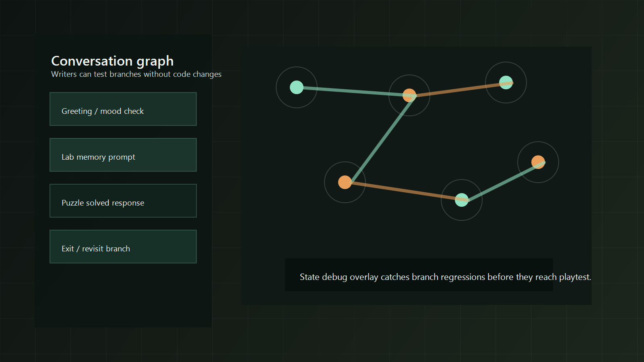
Task: Click the orange node on the far right
Action: (538, 162)
